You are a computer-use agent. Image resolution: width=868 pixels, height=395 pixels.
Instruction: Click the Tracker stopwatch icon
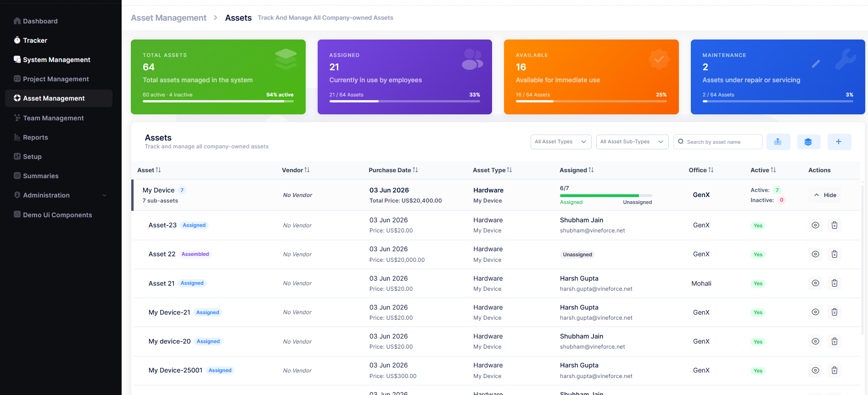pyautogui.click(x=17, y=40)
